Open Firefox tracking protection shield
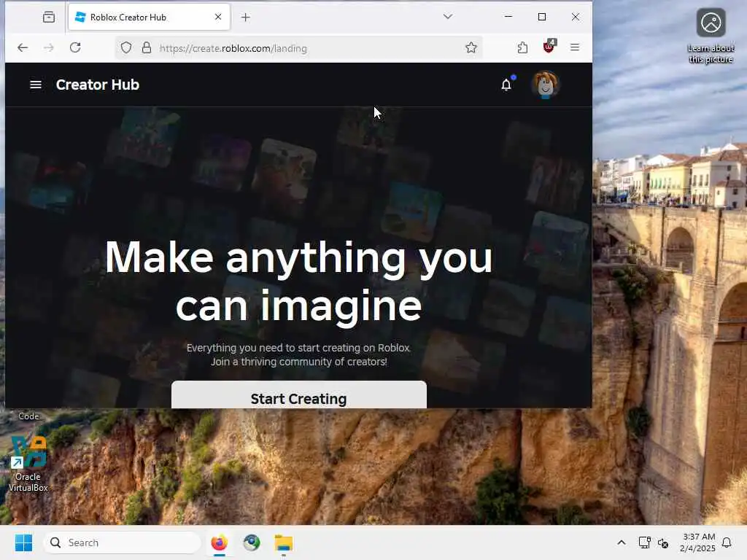The height and width of the screenshot is (560, 747). [x=125, y=47]
